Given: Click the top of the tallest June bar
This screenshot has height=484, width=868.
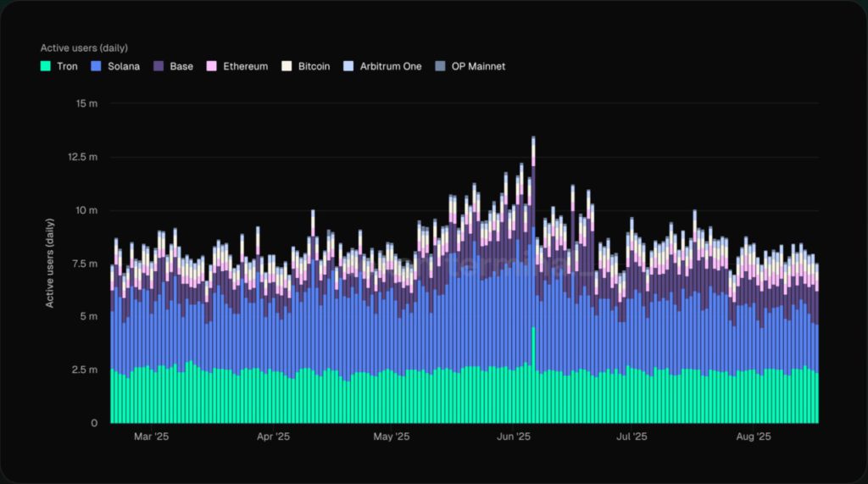Looking at the screenshot, I should 533,138.
